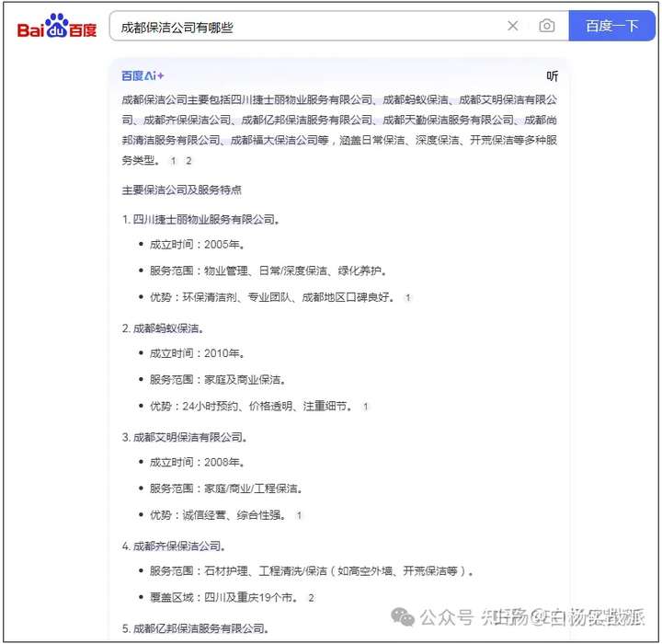
Task: Select item 4. 成都齐保保洁公司
Action: [173, 546]
